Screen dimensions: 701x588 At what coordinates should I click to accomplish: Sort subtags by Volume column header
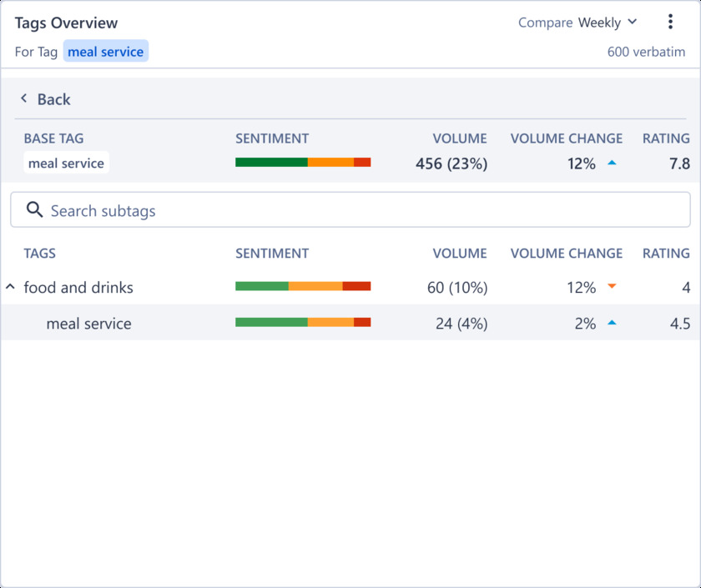(x=459, y=254)
